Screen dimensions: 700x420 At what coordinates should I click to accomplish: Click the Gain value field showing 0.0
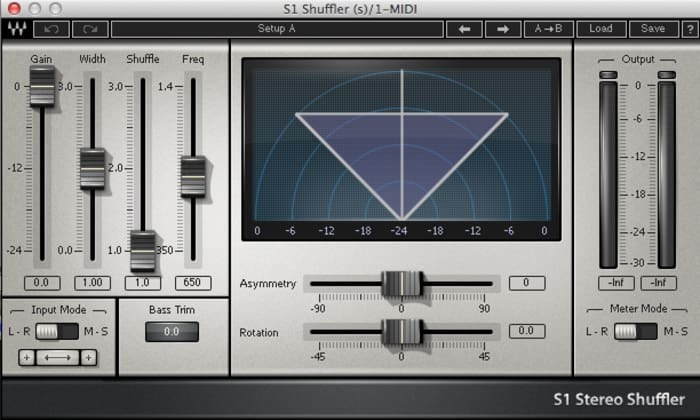[42, 283]
